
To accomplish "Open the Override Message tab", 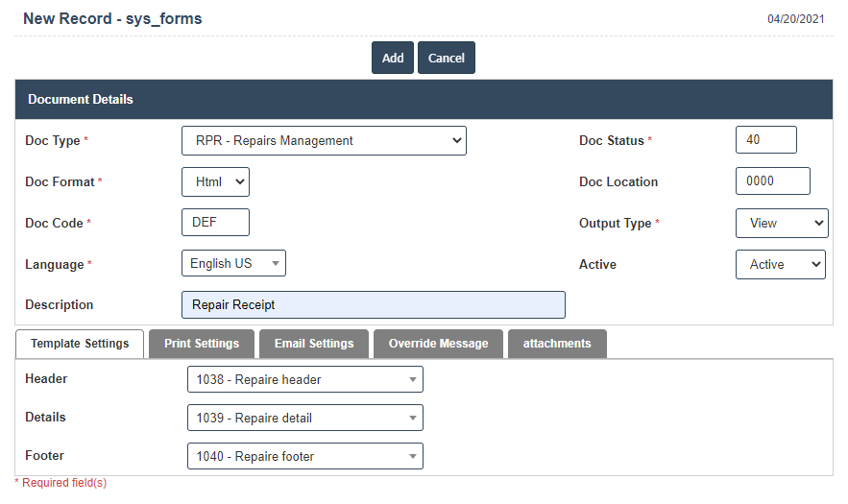I will (x=438, y=344).
